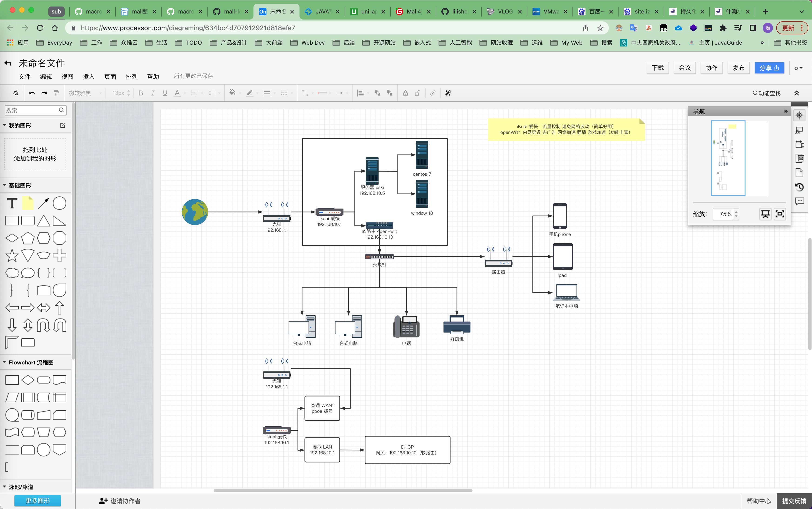Image resolution: width=812 pixels, height=509 pixels.
Task: Select the star shape in basic shapes
Action: point(12,255)
